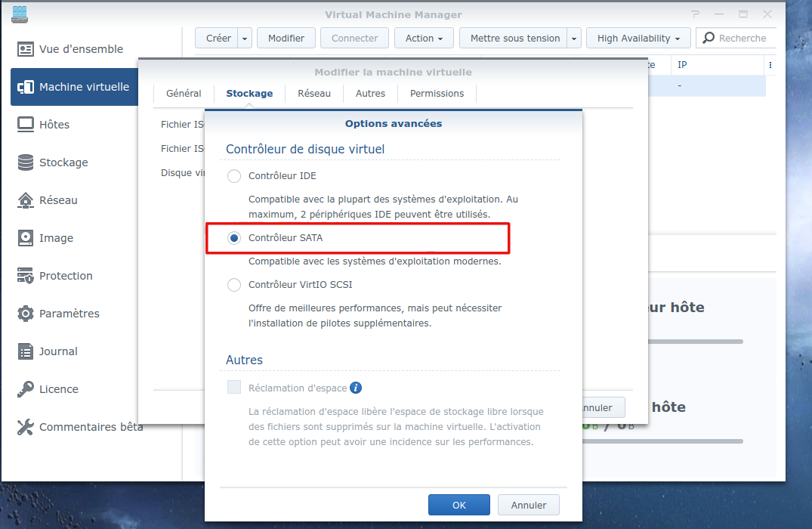This screenshot has width=812, height=529.
Task: Click the Connecter button
Action: tap(354, 39)
